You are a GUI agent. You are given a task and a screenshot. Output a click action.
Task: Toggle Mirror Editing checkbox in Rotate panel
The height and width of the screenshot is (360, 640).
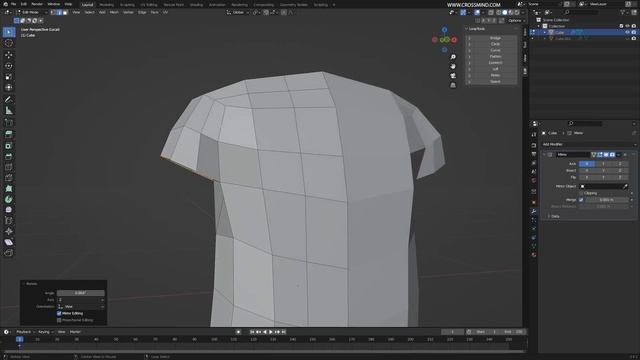(59, 313)
